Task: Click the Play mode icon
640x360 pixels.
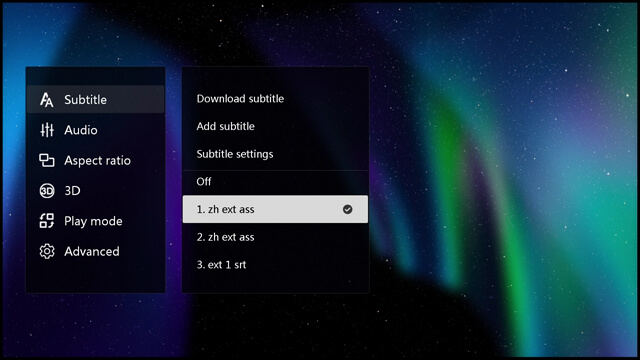Action: (47, 221)
